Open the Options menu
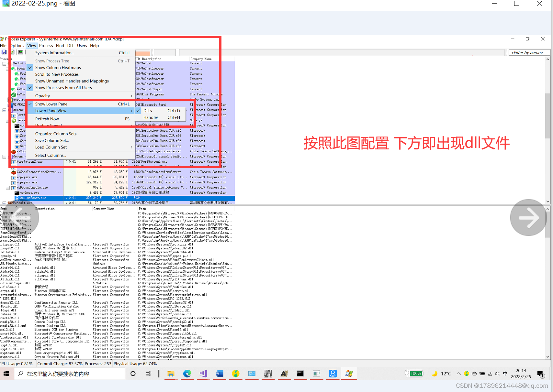 (x=17, y=46)
